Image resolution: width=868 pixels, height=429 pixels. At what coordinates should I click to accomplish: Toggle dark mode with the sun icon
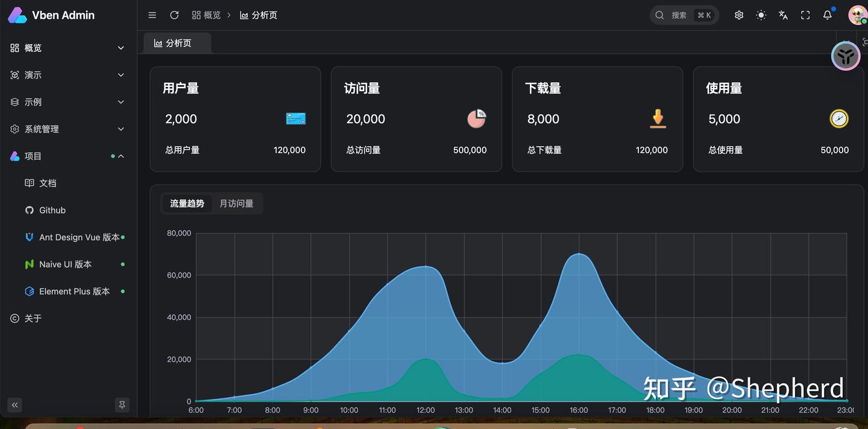(761, 14)
